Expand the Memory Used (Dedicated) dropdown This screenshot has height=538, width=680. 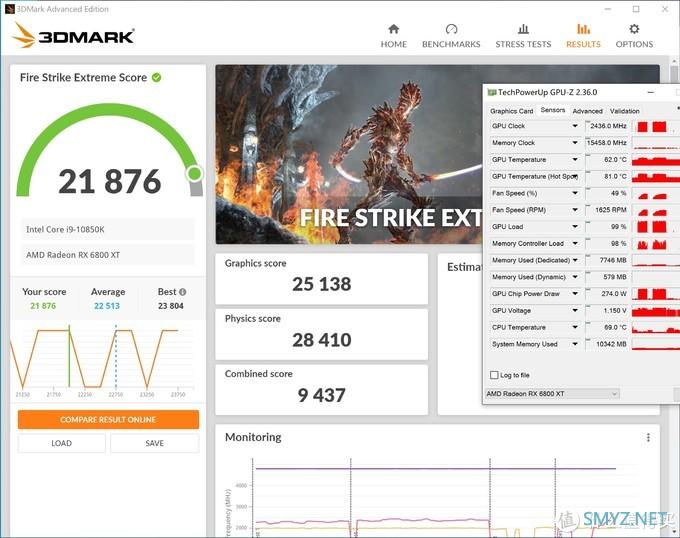point(575,260)
